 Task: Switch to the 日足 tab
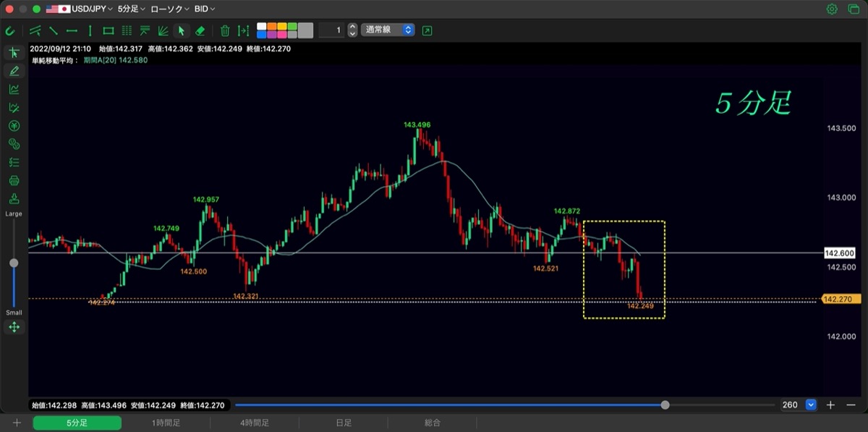[x=344, y=423]
